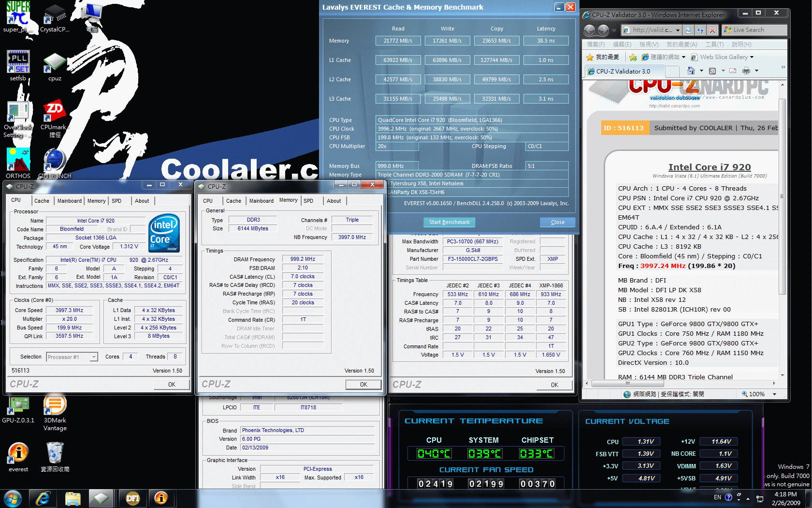This screenshot has width=812, height=508.
Task: Open the Recycle Bin desktop icon
Action: 55,457
